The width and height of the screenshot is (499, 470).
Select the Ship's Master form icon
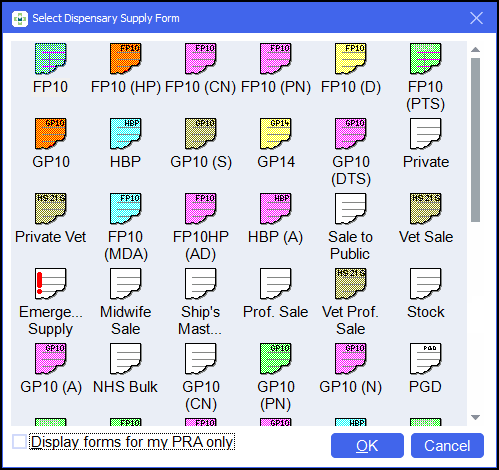[x=201, y=284]
